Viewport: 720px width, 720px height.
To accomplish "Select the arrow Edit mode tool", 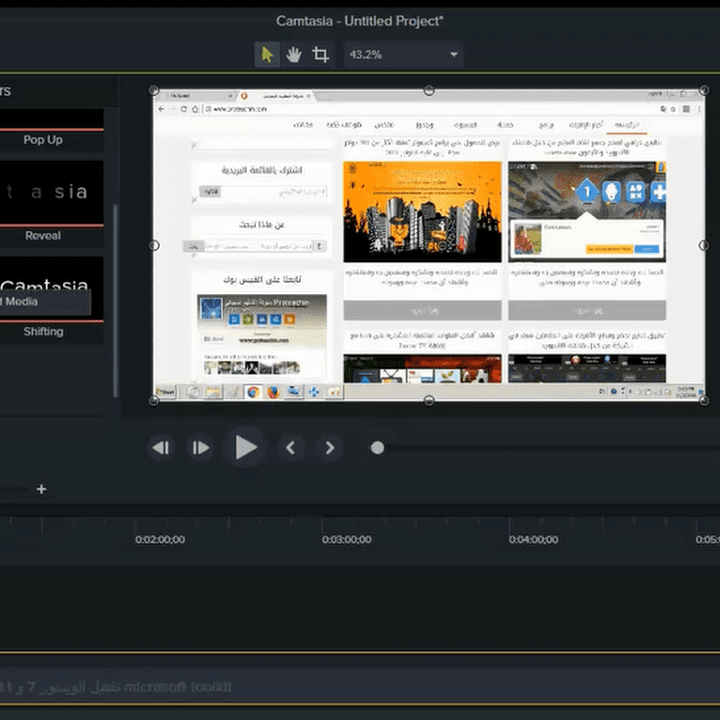I will (x=267, y=55).
